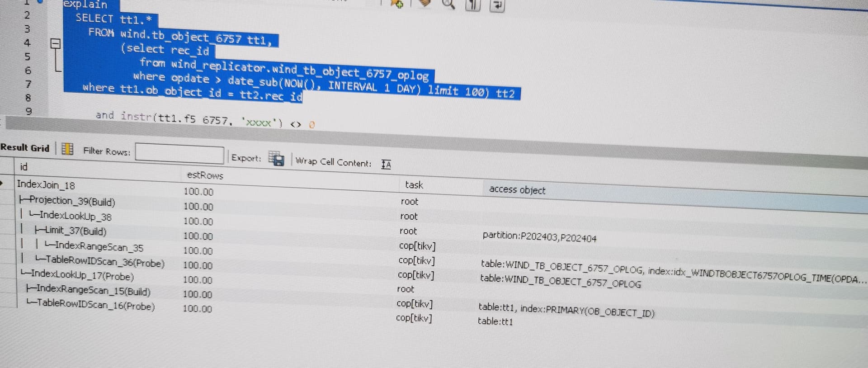Click the access object column header
The width and height of the screenshot is (868, 368).
[x=517, y=190]
